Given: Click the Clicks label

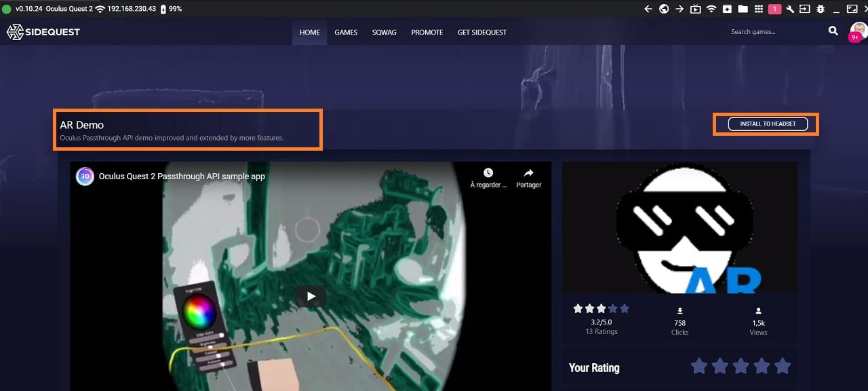Looking at the screenshot, I should [x=680, y=333].
